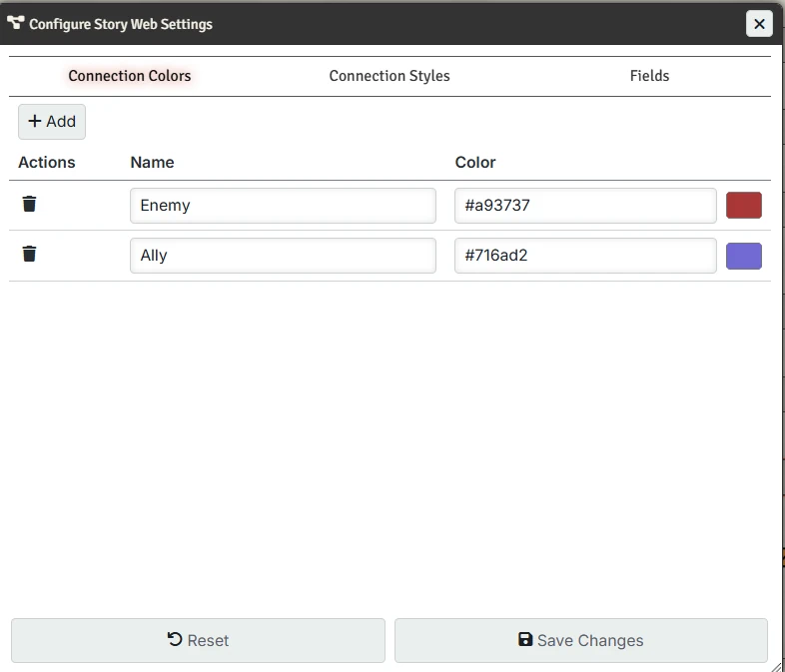Click the window resize handle in the corner
This screenshot has width=785, height=672.
[x=776, y=664]
